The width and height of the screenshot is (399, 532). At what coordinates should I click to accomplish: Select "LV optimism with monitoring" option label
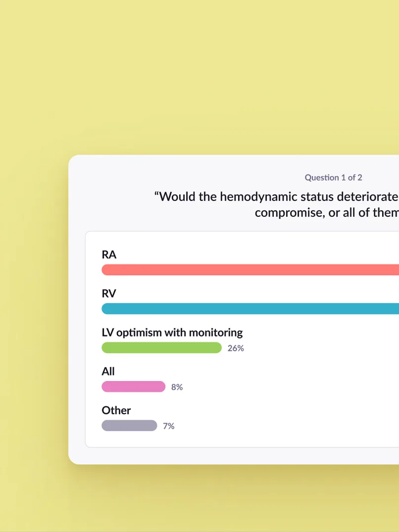[172, 333]
